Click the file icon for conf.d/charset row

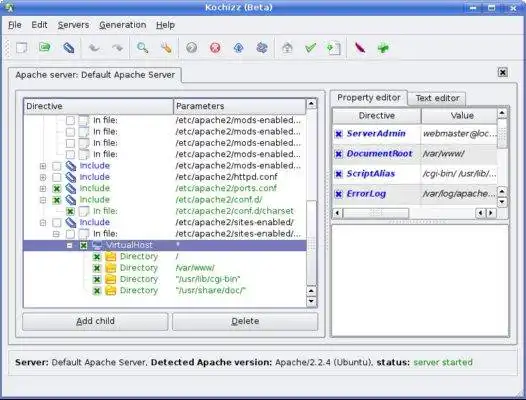pos(84,211)
